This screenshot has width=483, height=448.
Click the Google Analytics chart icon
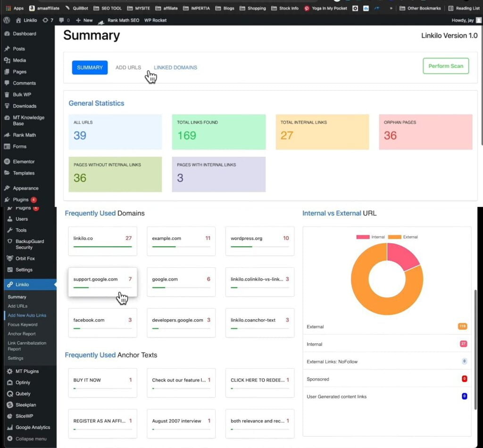click(10, 427)
